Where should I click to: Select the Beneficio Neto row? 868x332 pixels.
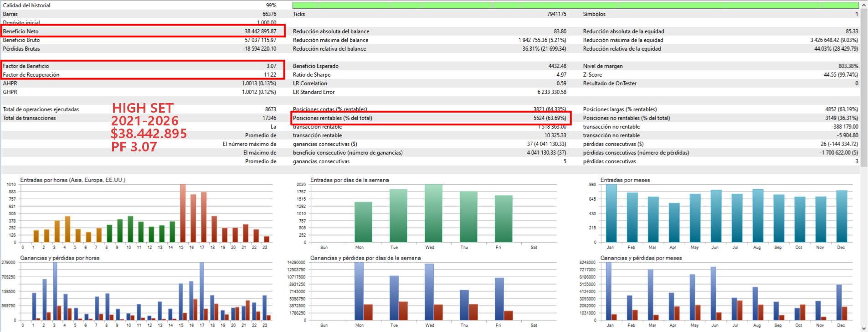click(143, 31)
